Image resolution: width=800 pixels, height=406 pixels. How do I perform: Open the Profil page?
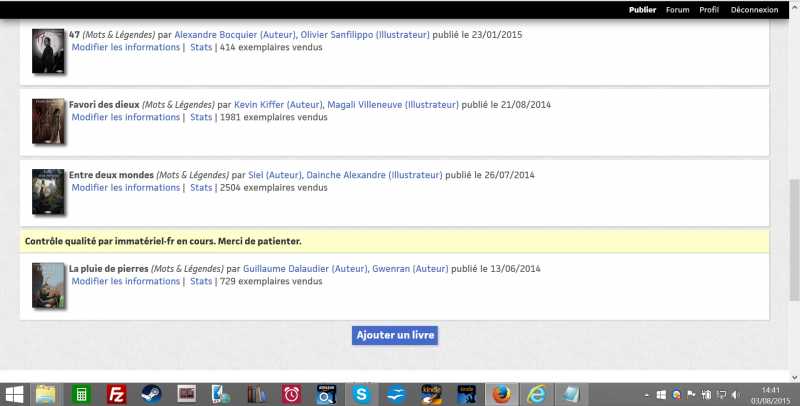coord(709,10)
